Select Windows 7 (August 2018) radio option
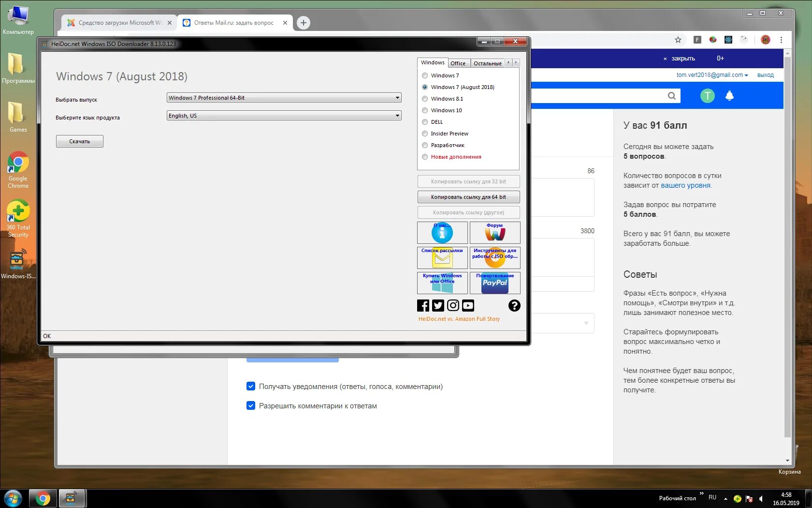This screenshot has width=812, height=508. click(425, 87)
